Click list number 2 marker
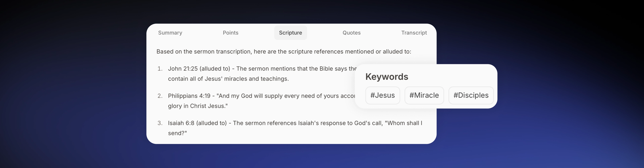 [x=160, y=96]
